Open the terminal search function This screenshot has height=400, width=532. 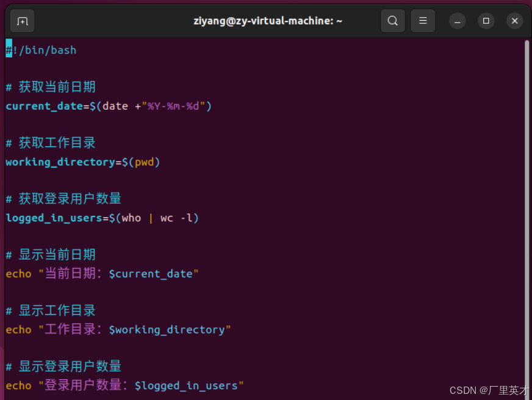392,20
